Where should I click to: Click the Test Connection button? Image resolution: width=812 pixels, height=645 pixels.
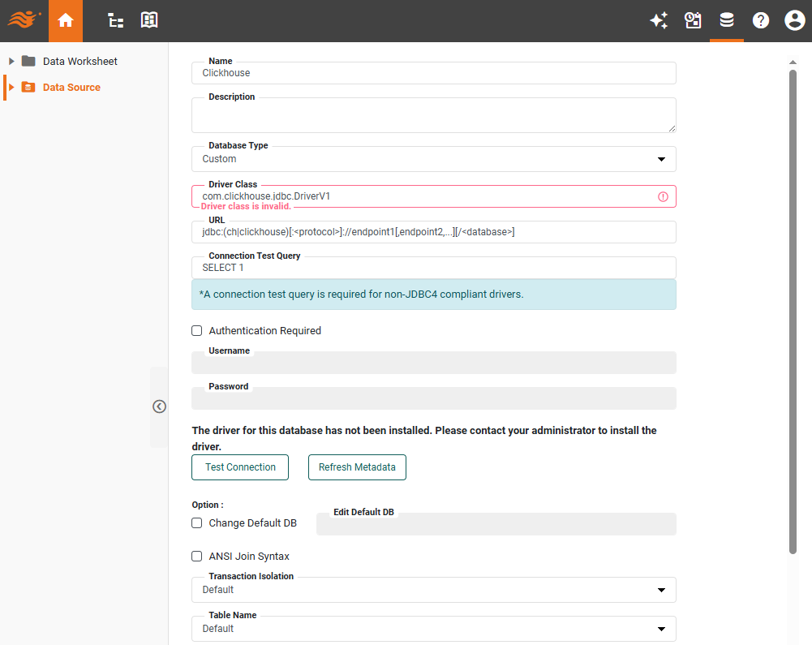point(239,467)
